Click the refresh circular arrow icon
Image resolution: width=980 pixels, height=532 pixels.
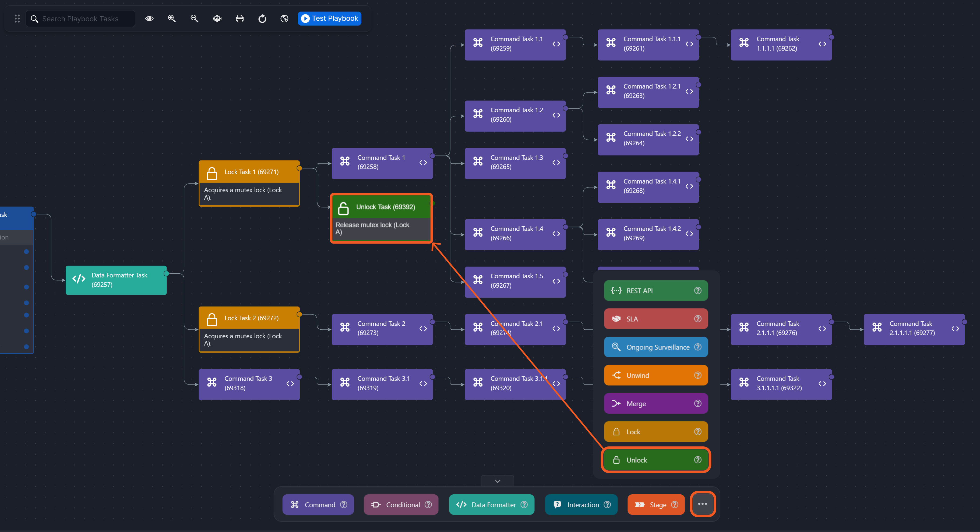(262, 18)
